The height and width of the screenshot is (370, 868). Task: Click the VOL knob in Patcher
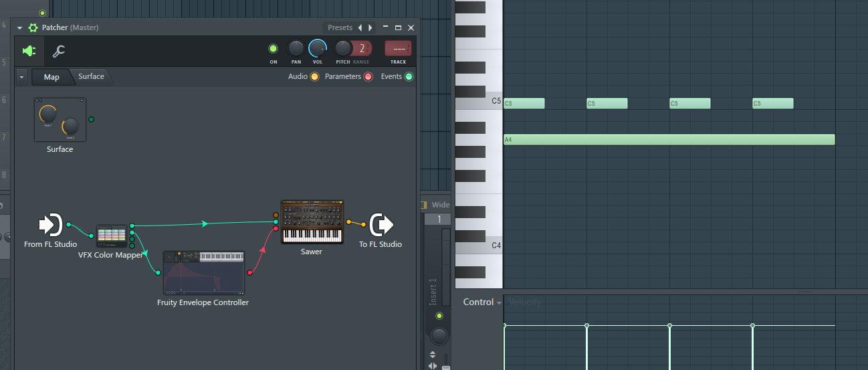tap(318, 48)
